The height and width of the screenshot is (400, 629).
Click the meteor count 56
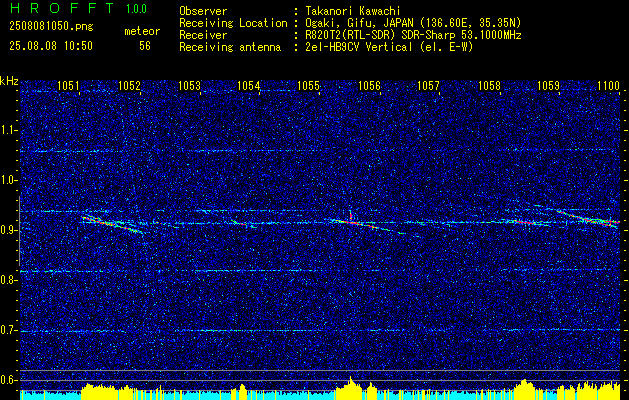145,46
